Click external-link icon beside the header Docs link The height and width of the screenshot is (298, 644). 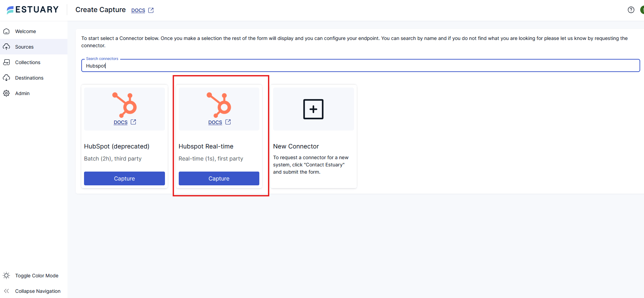click(151, 10)
